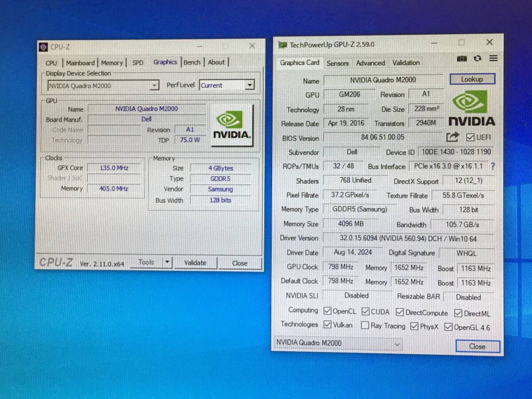Click the Release Date value Apr 19, 2016

click(346, 123)
